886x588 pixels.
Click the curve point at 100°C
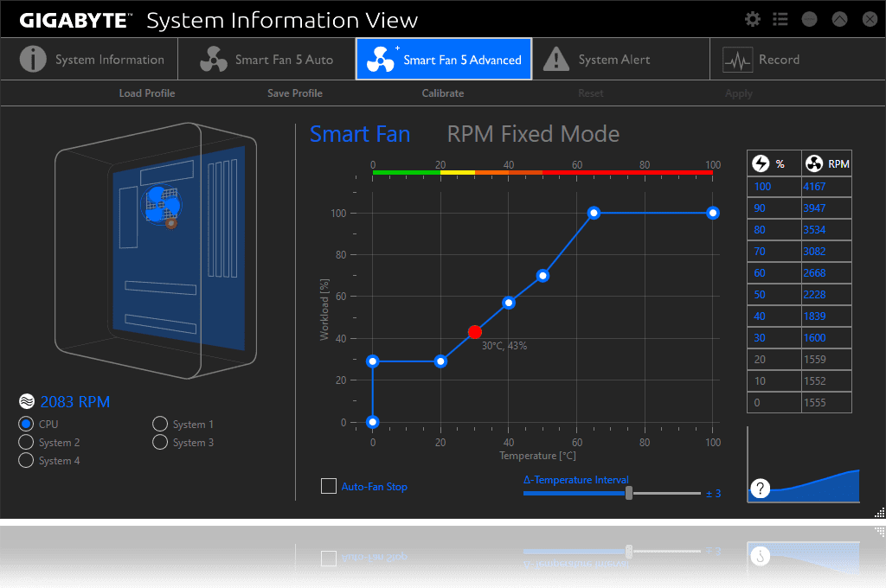pyautogui.click(x=713, y=213)
